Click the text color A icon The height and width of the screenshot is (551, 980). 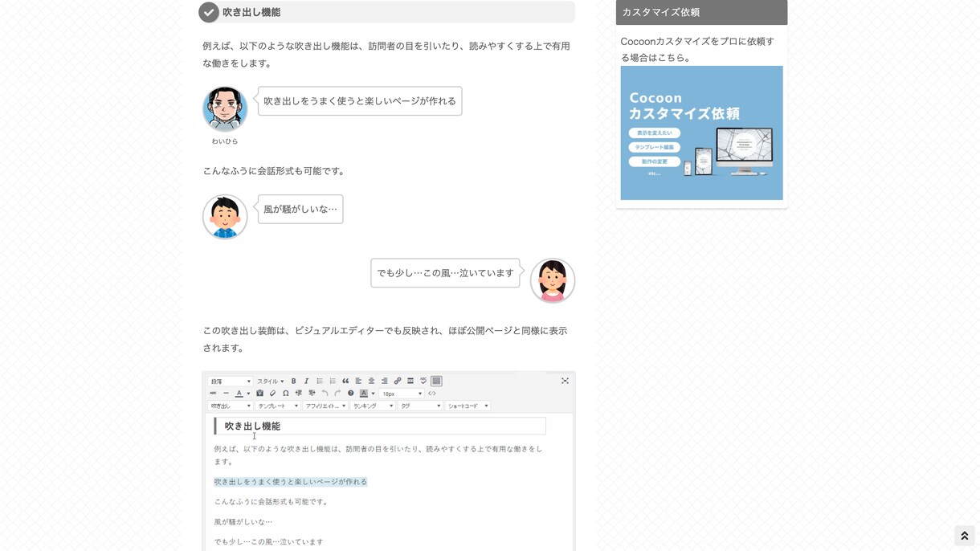pos(239,394)
